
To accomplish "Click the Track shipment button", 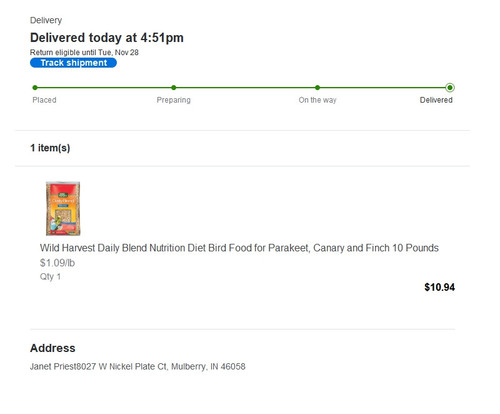I will point(73,63).
